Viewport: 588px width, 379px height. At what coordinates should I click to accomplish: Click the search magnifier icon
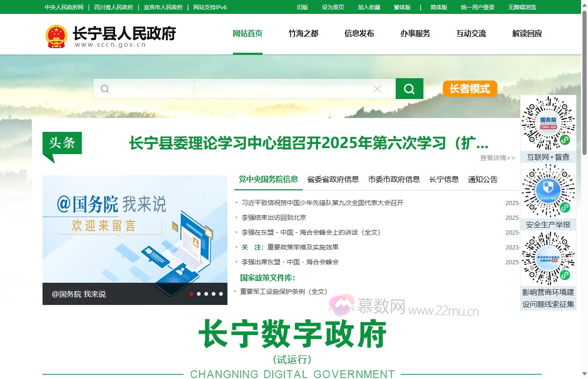tap(409, 88)
